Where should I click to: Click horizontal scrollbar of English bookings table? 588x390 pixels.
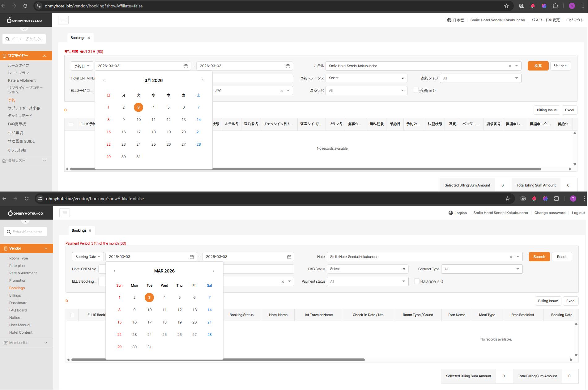click(218, 360)
